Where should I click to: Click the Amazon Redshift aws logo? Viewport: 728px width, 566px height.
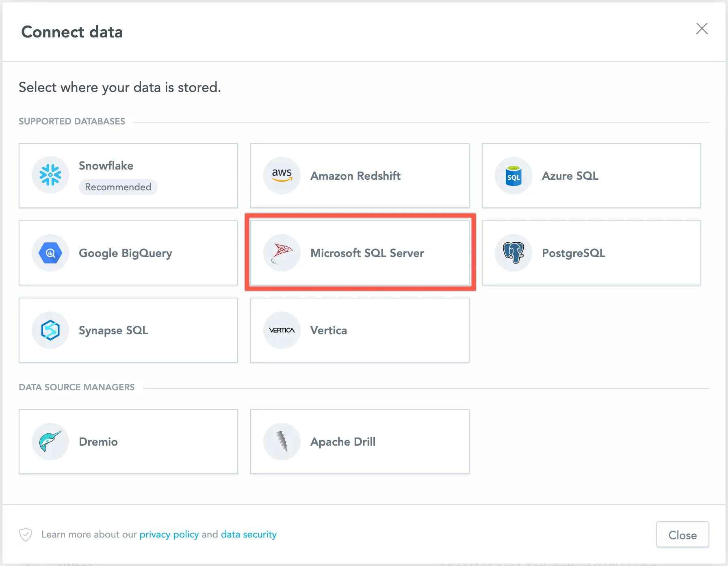[282, 175]
